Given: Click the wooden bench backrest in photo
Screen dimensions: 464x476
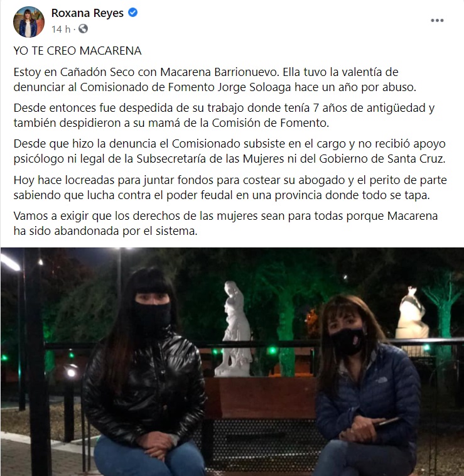Looking at the screenshot, I should click(x=261, y=398).
